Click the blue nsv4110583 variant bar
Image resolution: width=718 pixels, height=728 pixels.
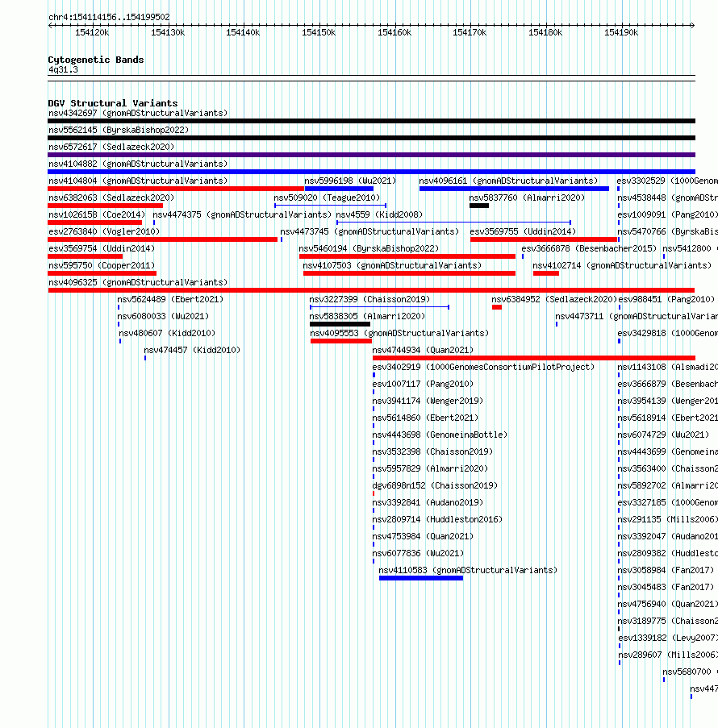tap(421, 579)
